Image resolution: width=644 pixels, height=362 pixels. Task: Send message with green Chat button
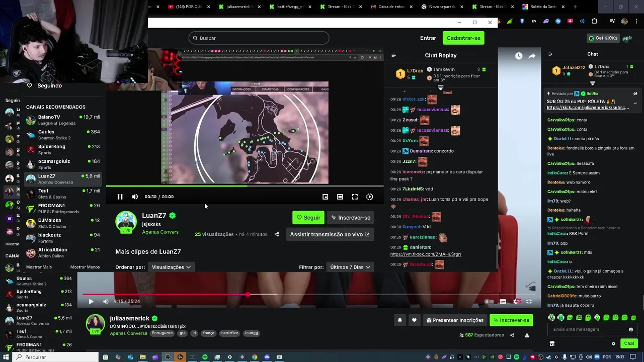(x=629, y=343)
